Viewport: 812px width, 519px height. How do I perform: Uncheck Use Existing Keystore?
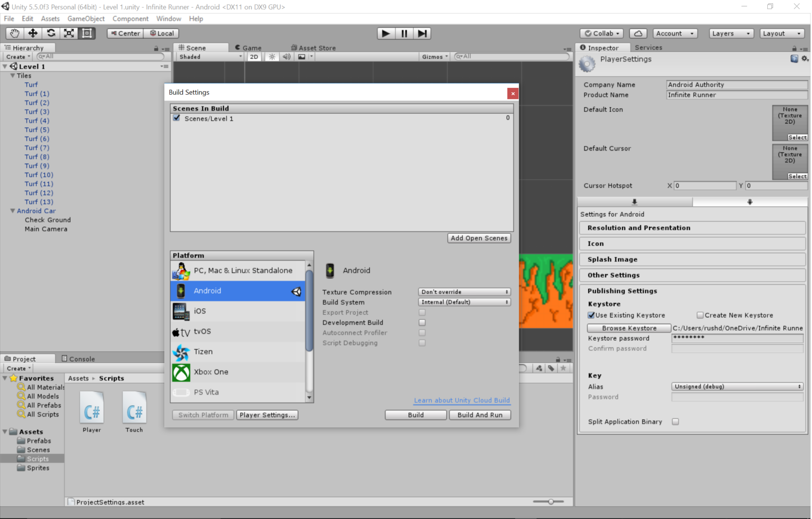click(x=592, y=315)
